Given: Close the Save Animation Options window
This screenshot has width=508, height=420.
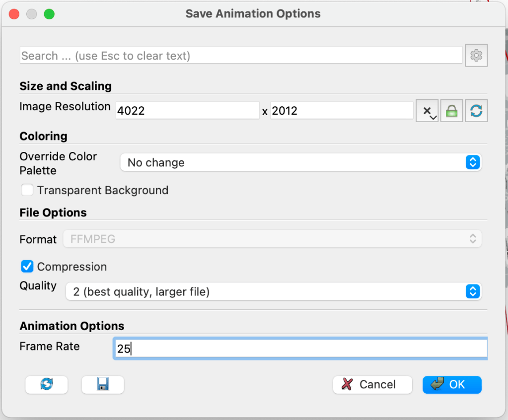Looking at the screenshot, I should point(14,14).
